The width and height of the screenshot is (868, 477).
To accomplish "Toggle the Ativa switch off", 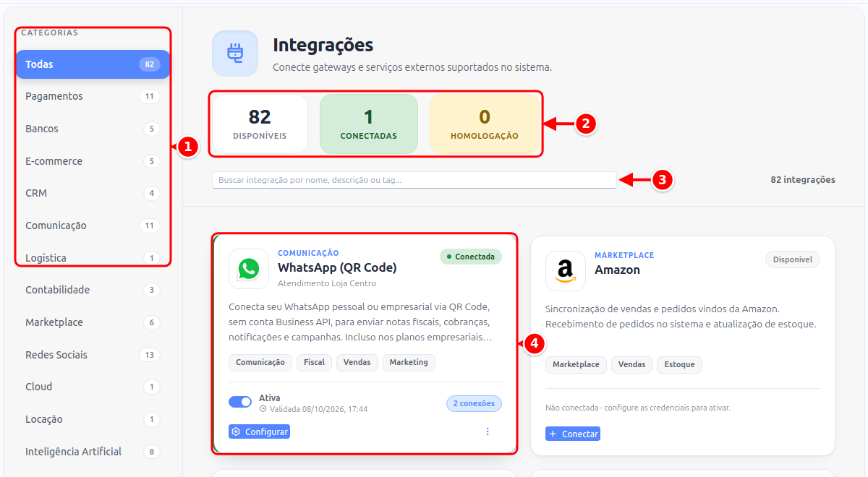I will tap(240, 402).
